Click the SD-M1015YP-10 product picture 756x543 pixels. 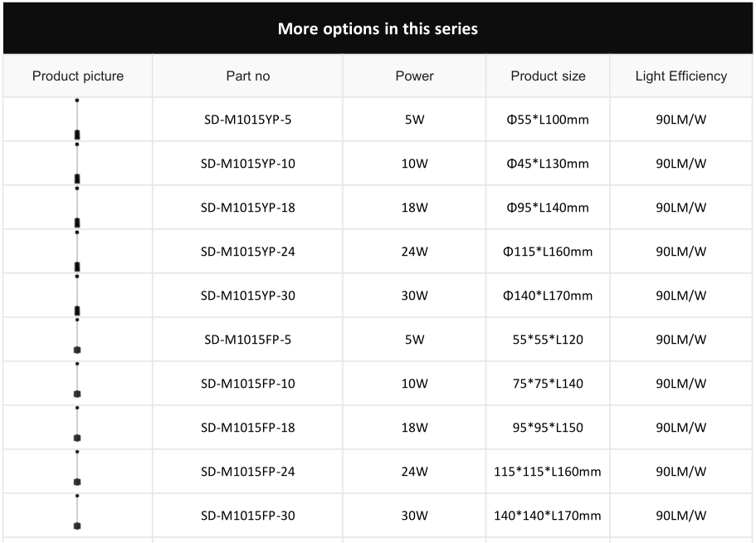click(x=77, y=163)
